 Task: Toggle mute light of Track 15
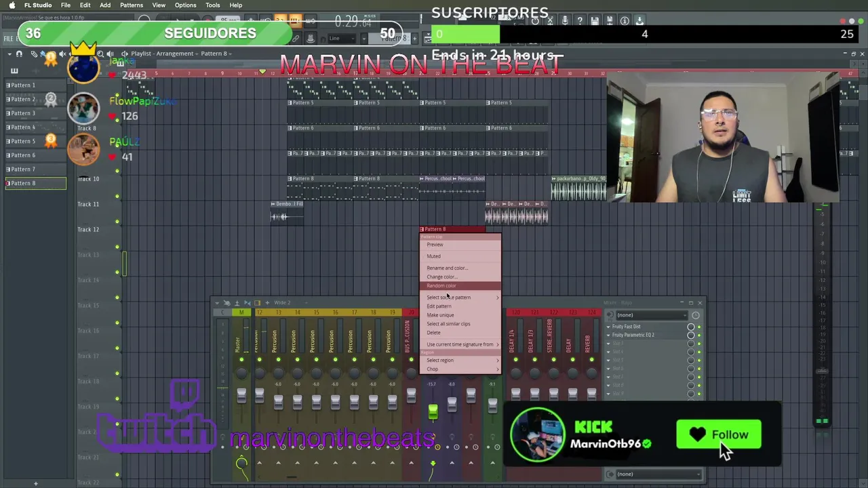(117, 323)
